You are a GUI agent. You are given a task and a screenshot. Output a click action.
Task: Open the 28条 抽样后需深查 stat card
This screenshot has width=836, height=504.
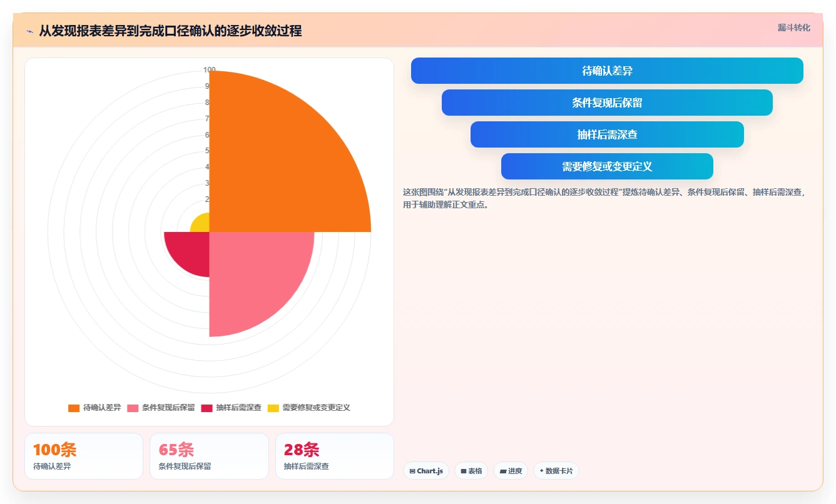pos(335,456)
